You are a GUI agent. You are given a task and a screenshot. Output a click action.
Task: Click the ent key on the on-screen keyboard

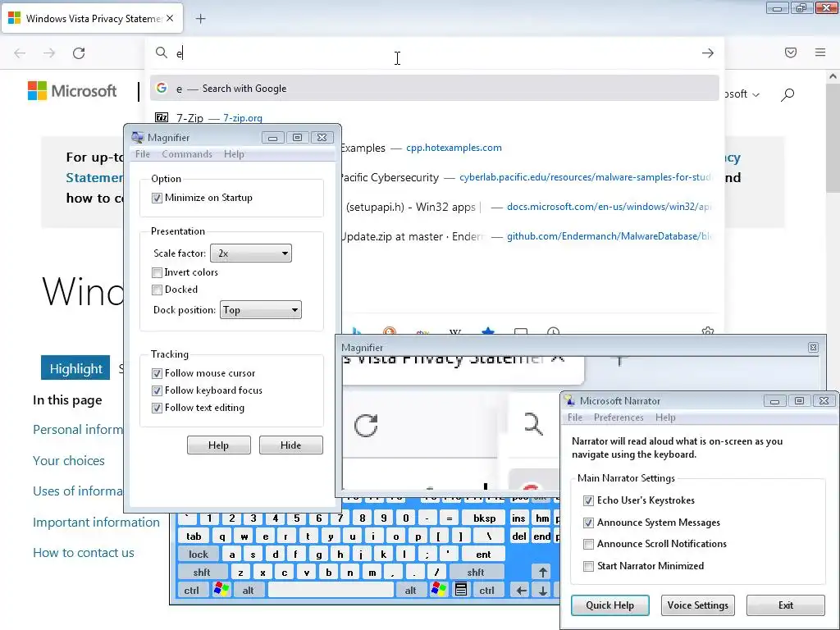click(483, 555)
